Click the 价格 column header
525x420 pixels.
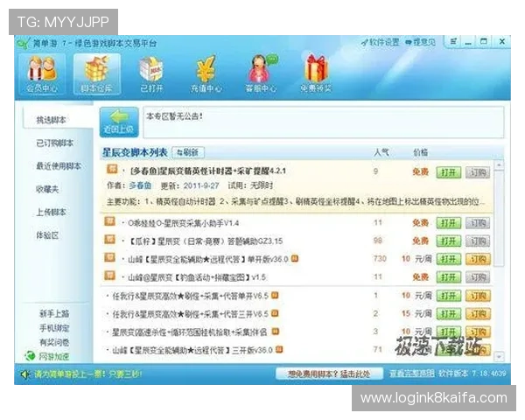coord(421,152)
